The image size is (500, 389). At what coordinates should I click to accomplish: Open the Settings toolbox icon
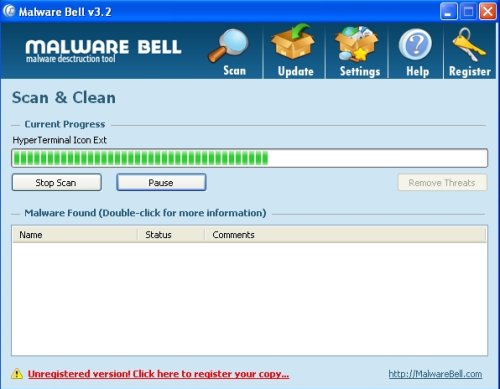click(357, 44)
